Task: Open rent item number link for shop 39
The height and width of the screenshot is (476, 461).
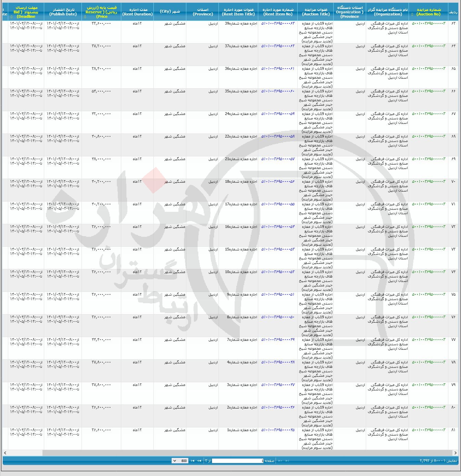Action: pos(278,24)
